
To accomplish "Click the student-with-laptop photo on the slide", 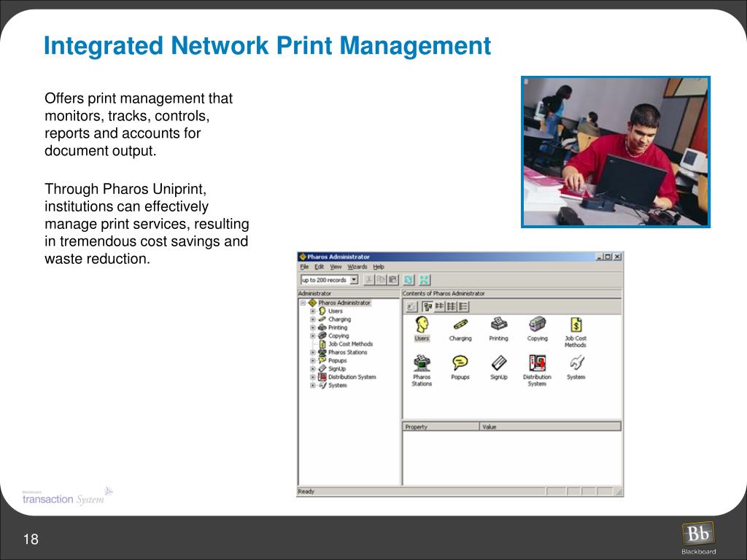I will 616,152.
